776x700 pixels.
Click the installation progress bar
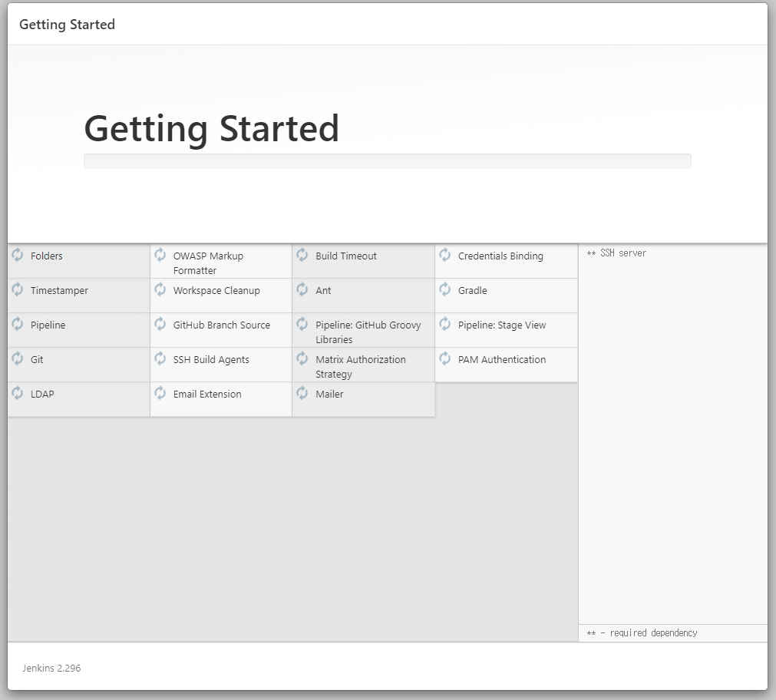[388, 161]
